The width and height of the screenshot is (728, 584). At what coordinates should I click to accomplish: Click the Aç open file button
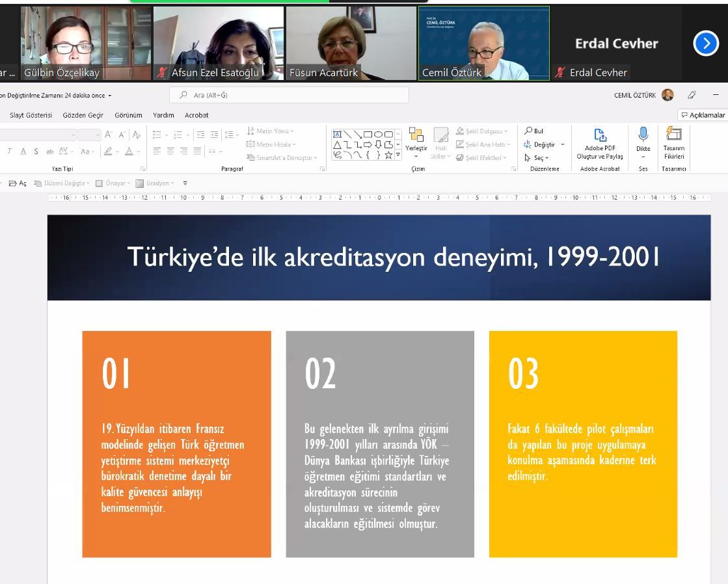pos(18,183)
